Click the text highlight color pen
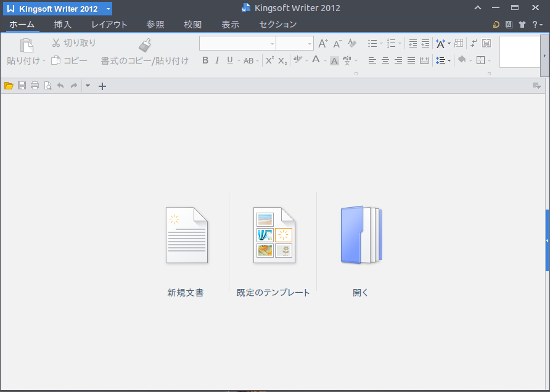Viewport: 550px width, 392px height. [x=298, y=60]
